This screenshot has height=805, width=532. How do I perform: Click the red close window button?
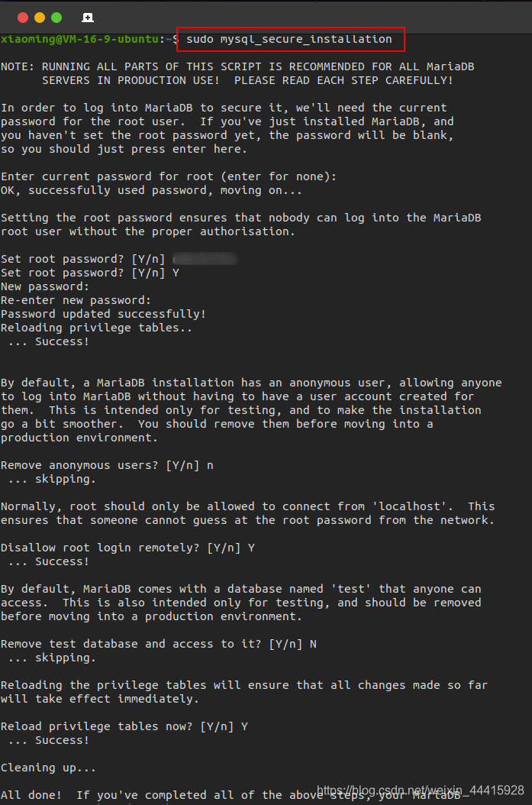pyautogui.click(x=23, y=18)
